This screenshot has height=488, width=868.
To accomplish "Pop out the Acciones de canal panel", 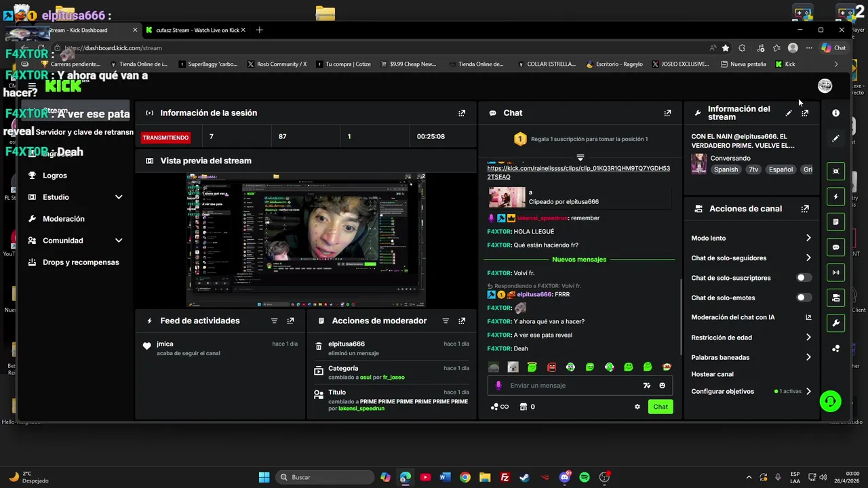I will click(x=805, y=209).
